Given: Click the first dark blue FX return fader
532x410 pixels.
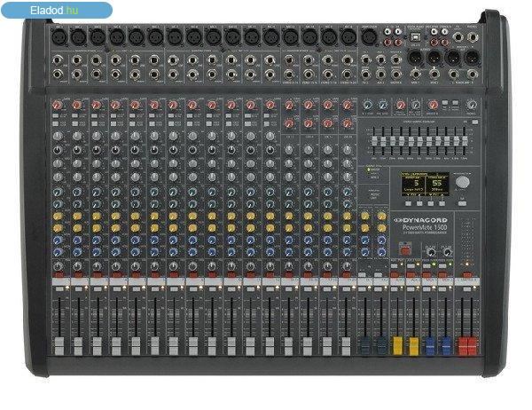Looking at the screenshot, I should pyautogui.click(x=364, y=345).
